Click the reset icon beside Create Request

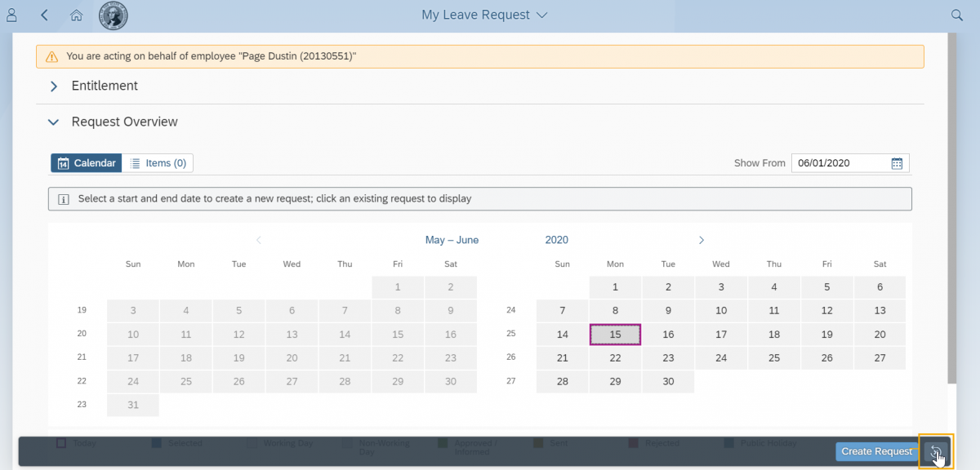point(935,451)
